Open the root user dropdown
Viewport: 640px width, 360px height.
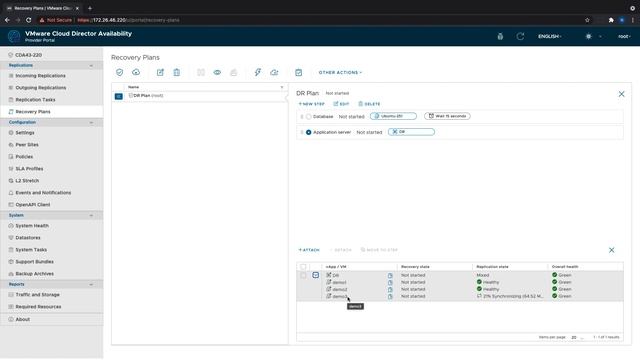pyautogui.click(x=624, y=36)
